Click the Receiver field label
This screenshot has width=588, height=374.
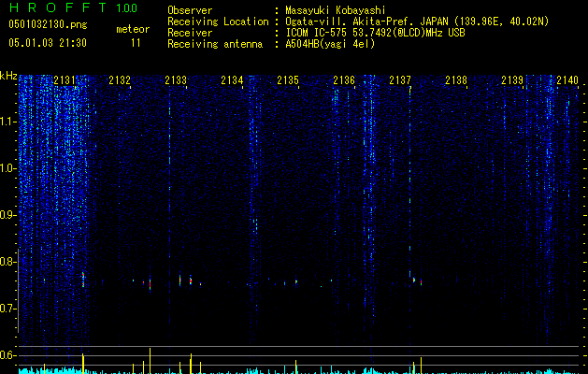[x=190, y=33]
